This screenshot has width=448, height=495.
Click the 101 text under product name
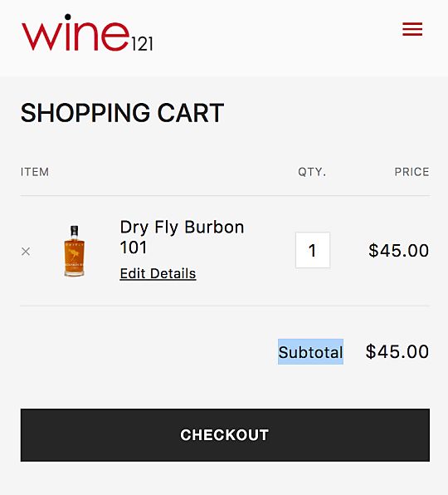point(134,247)
